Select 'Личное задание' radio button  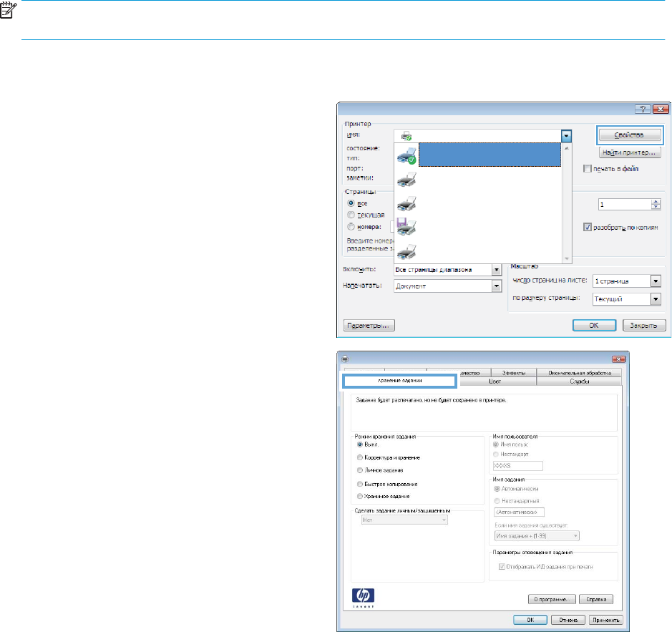359,470
